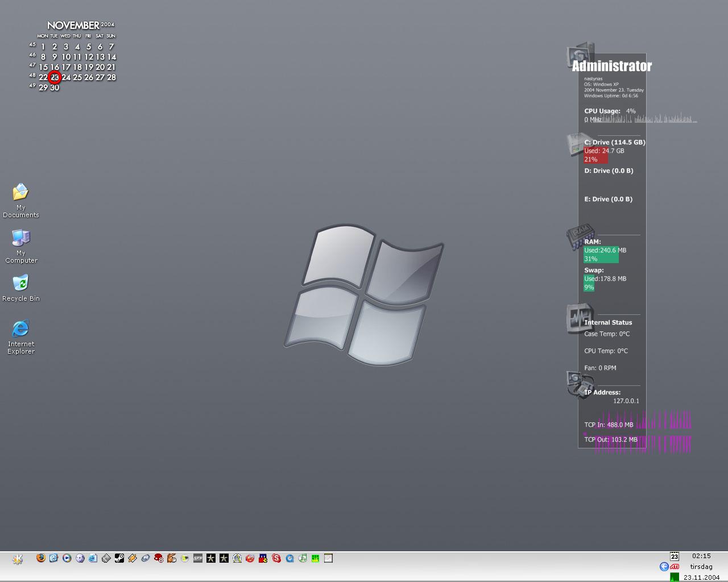Launch Steam from the taskbar

coord(119,558)
